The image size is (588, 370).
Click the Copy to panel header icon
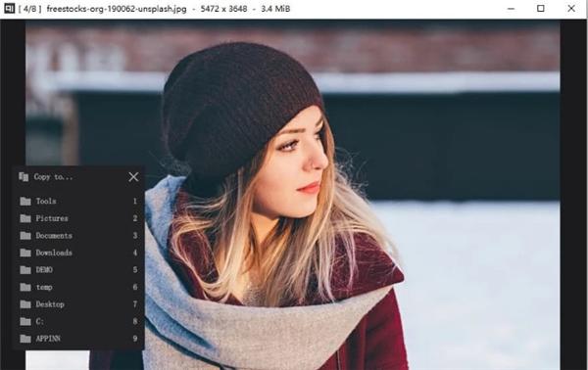tap(24, 177)
